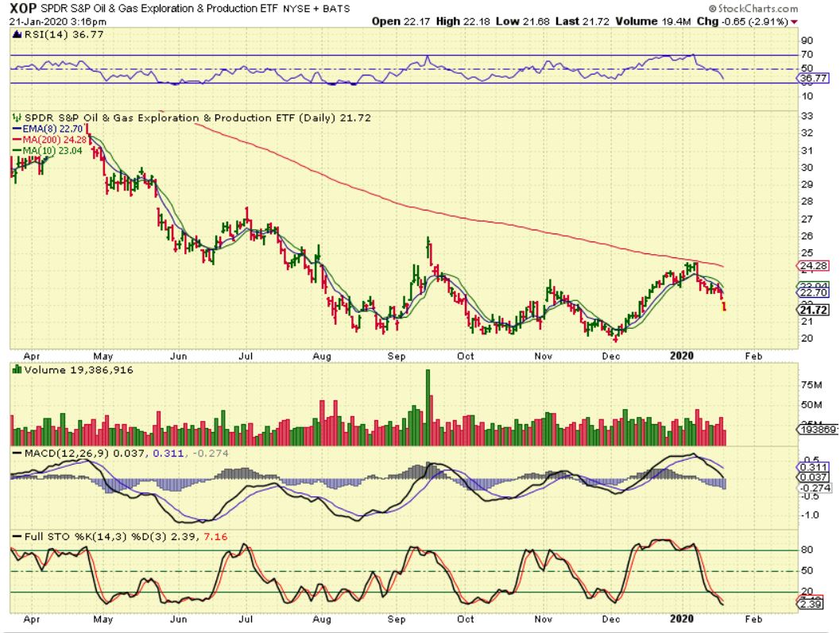Click the Feb label on the price panel date axis
This screenshot has width=840, height=633.
[753, 356]
